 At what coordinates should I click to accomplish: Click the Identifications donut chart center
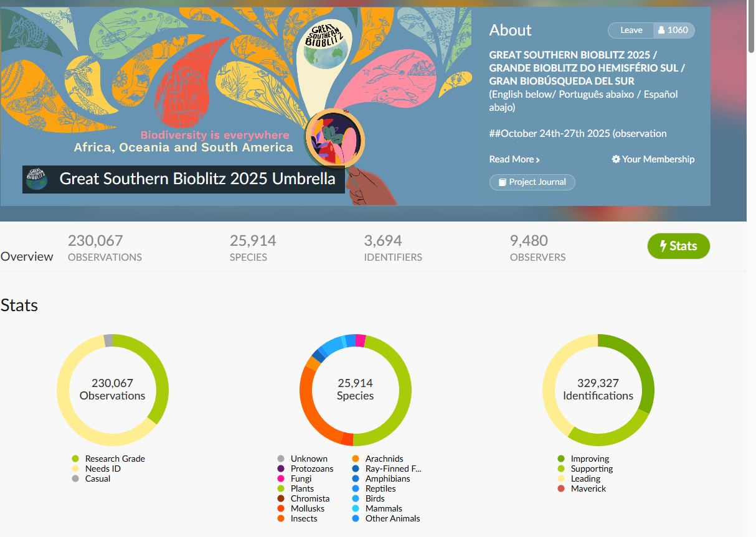pos(598,390)
